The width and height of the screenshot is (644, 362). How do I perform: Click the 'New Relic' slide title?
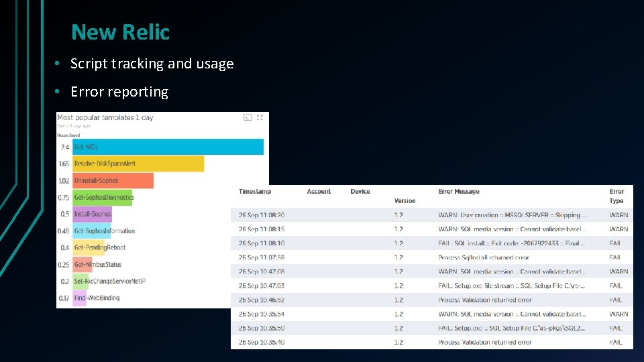pyautogui.click(x=120, y=32)
